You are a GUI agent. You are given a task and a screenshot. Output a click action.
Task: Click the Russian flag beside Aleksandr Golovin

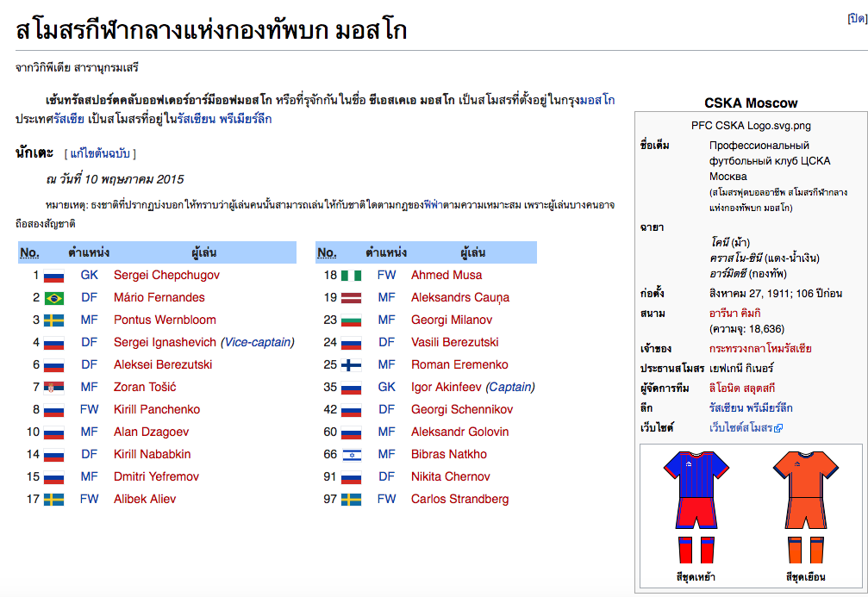tap(351, 432)
